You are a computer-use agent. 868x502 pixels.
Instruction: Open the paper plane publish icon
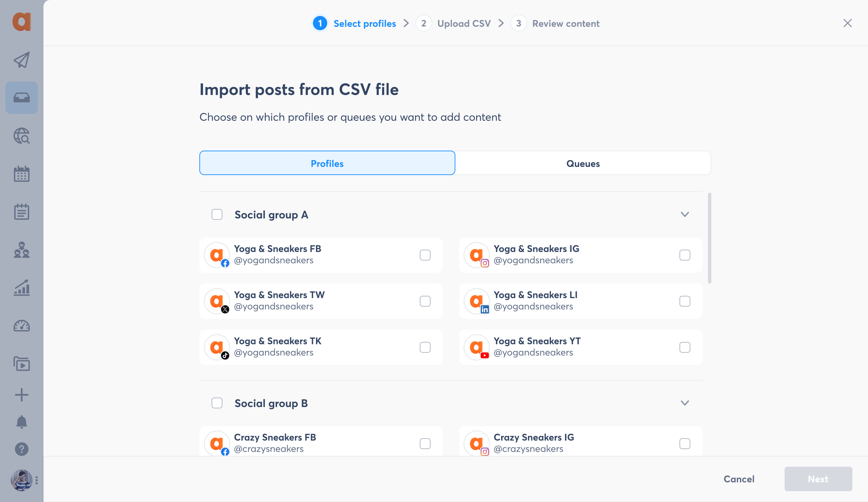[x=21, y=60]
